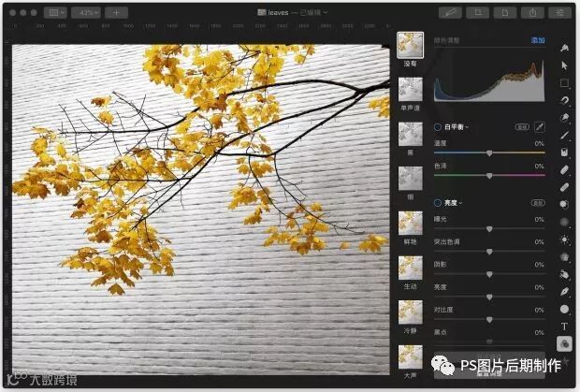Select the Rectangular Selection tool

[x=564, y=83]
